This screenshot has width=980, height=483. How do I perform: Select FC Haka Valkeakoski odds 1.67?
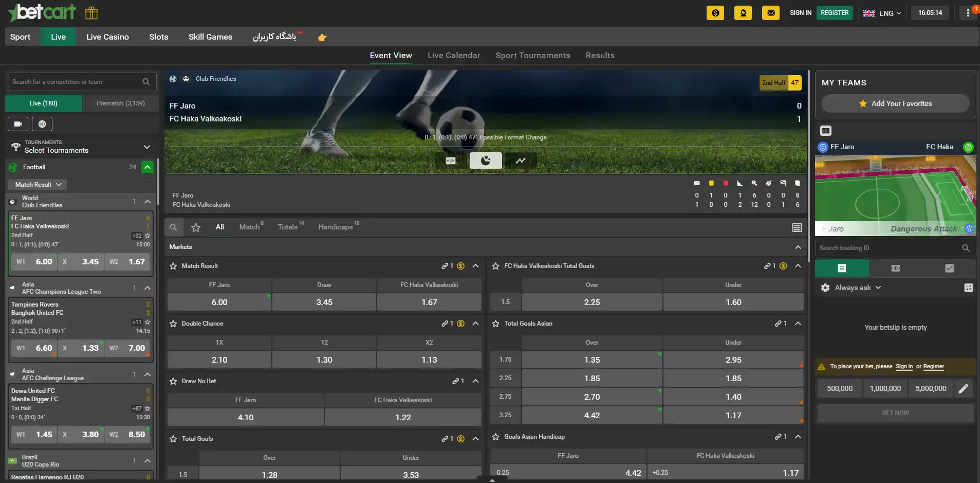pos(429,302)
